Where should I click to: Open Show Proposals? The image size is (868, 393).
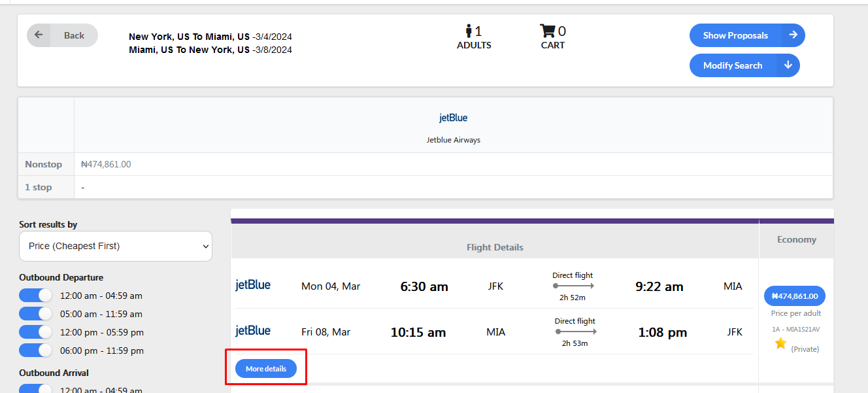[747, 35]
